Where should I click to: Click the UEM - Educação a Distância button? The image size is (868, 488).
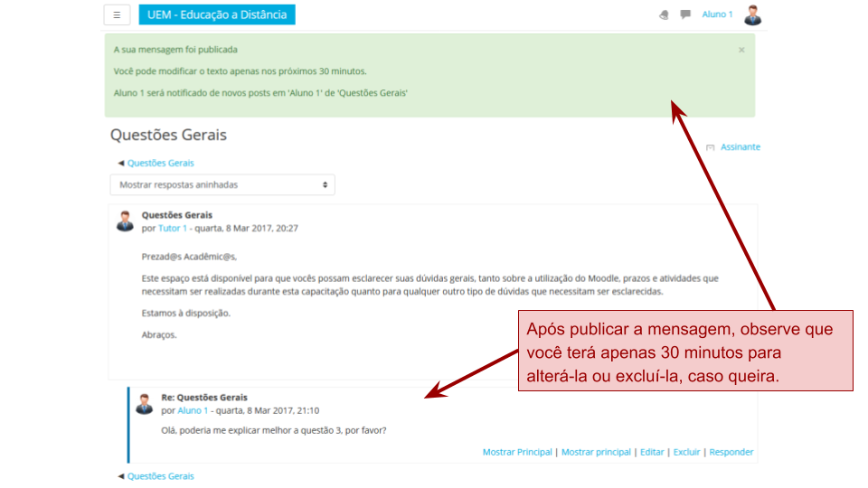pos(217,14)
